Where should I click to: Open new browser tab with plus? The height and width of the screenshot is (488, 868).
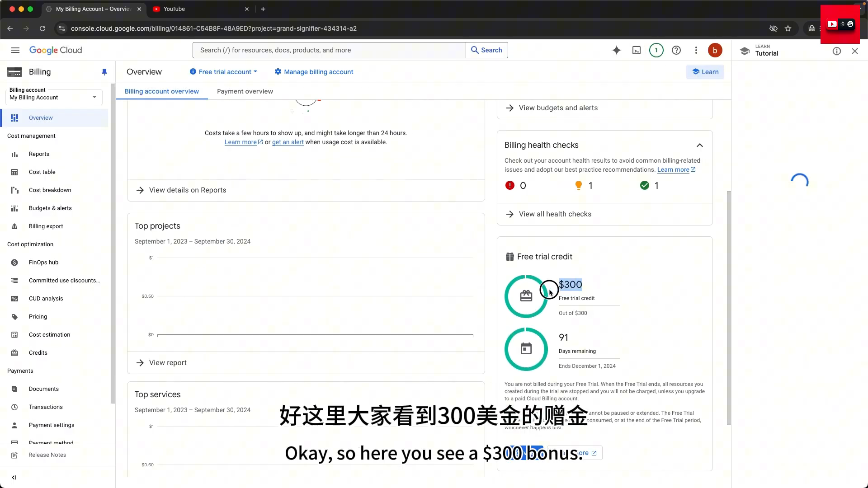[x=263, y=9]
